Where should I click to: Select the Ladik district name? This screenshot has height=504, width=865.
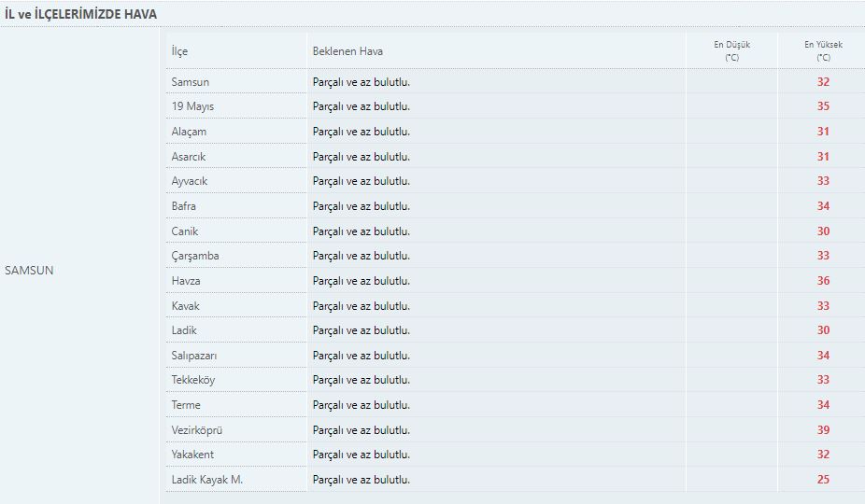pos(184,330)
